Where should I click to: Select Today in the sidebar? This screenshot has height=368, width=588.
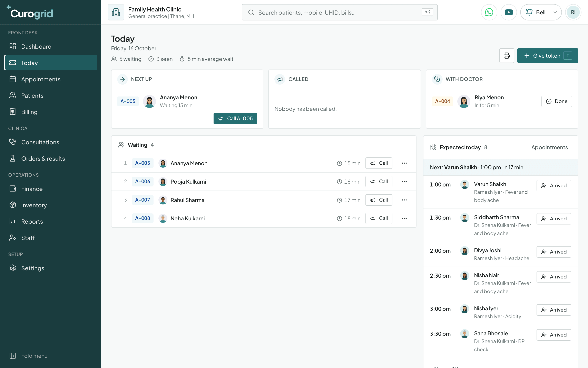[x=51, y=63]
